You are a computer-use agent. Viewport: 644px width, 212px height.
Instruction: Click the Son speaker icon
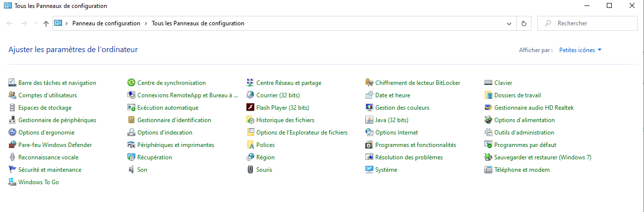pyautogui.click(x=131, y=170)
